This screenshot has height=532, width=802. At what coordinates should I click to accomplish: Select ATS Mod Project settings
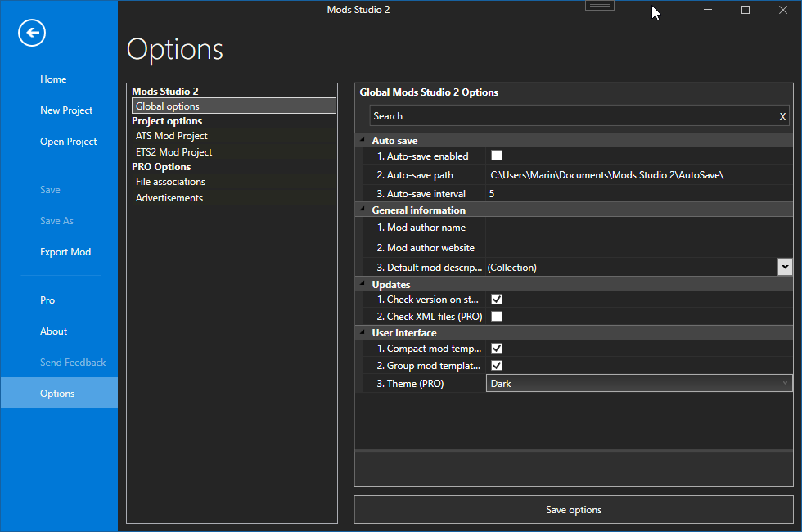tap(173, 135)
